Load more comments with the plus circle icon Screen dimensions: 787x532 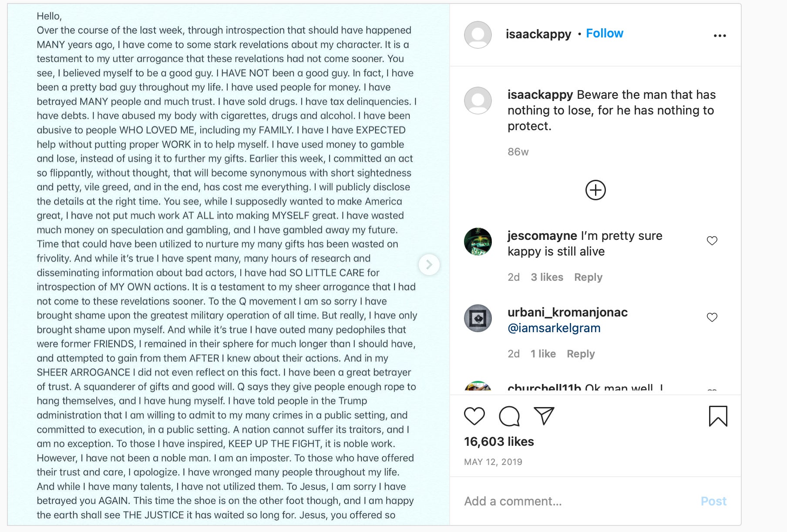[595, 190]
